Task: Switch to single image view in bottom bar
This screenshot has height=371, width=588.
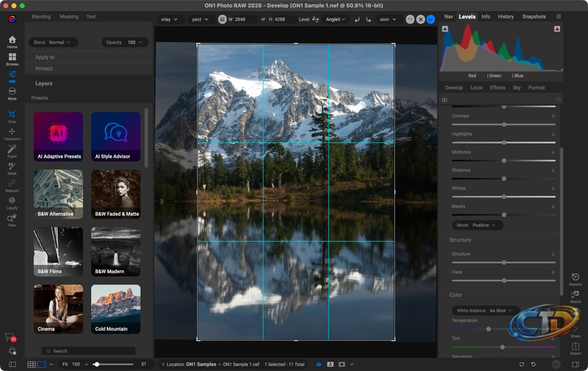Action: 42,364
